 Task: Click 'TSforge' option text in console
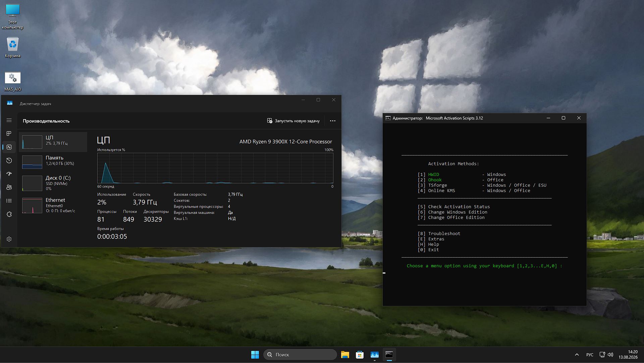437,185
